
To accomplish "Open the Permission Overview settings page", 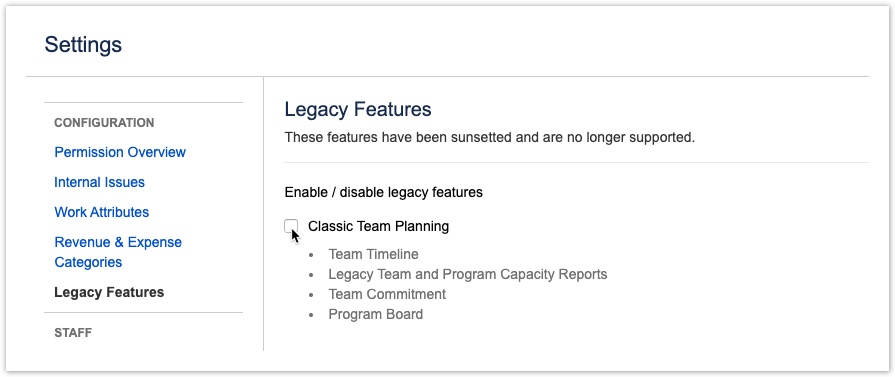I will 120,153.
